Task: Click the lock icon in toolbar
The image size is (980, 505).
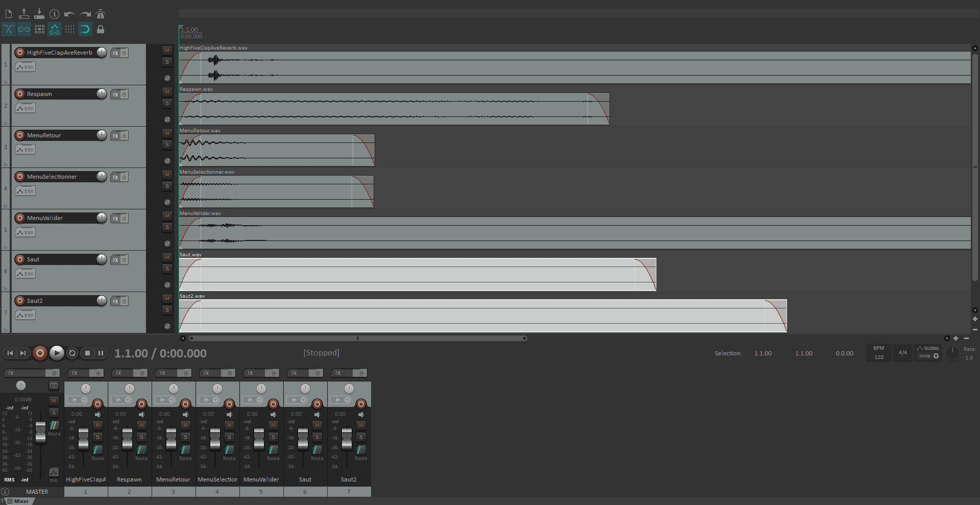Action: [x=101, y=29]
